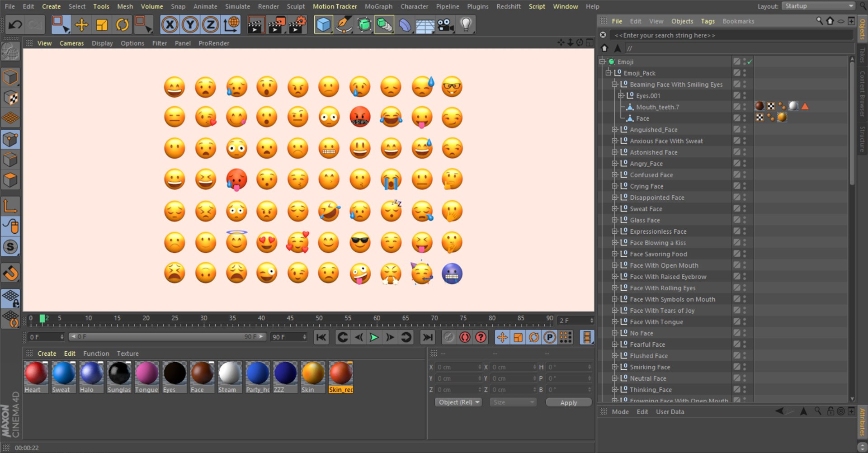Viewport: 868px width, 453px height.
Task: Click the magnet Tweak icon
Action: click(x=10, y=273)
